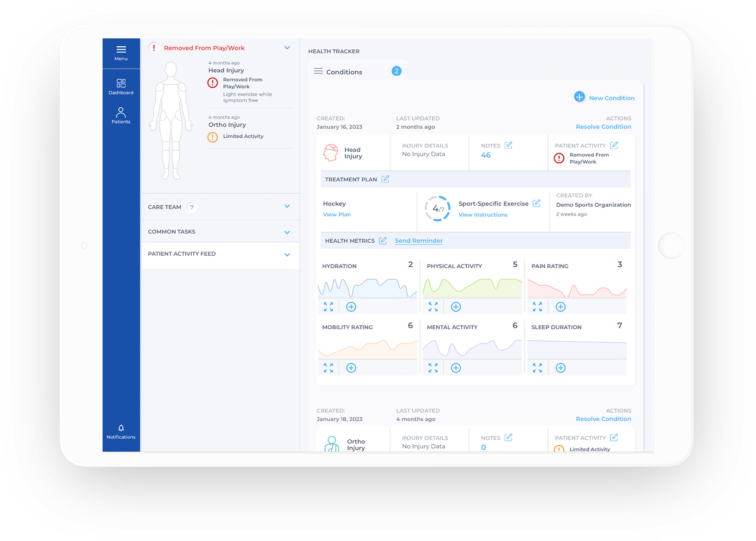This screenshot has width=756, height=541.
Task: Click Limited Activity warning icon in summary
Action: pyautogui.click(x=213, y=137)
